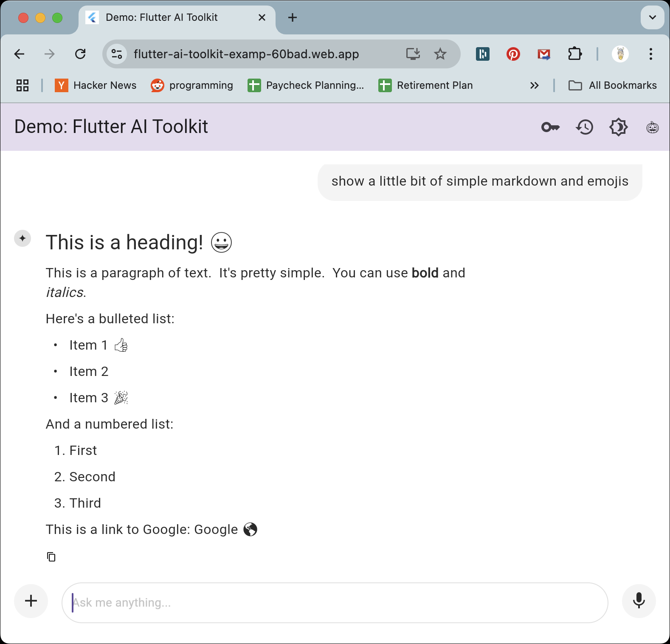Click the "Ask me anything..." input field
Image resolution: width=670 pixels, height=644 pixels.
click(335, 602)
